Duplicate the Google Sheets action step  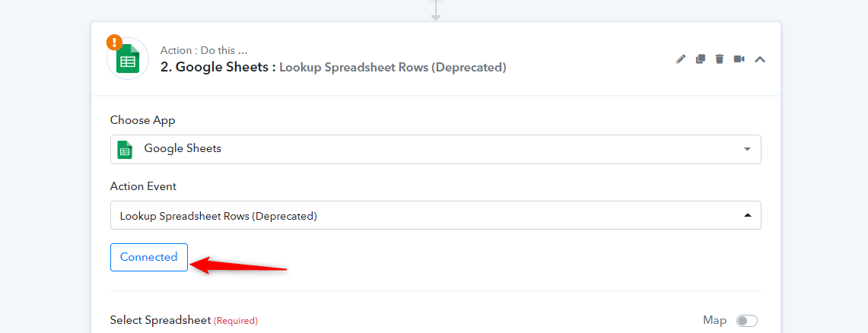[x=701, y=59]
